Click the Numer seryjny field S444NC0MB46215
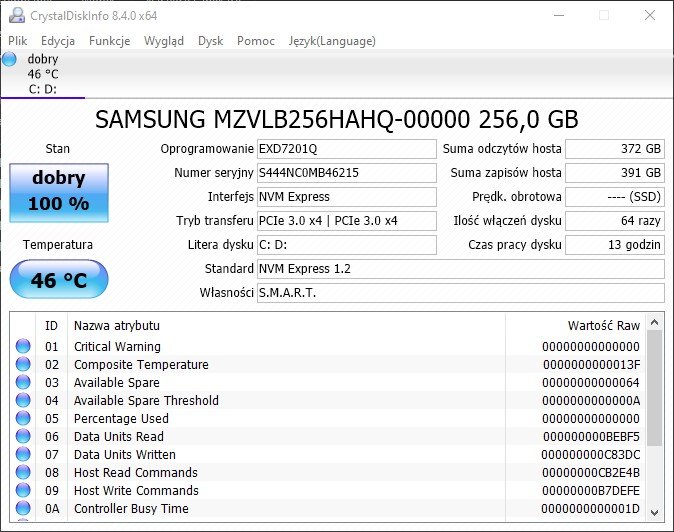 click(x=347, y=173)
